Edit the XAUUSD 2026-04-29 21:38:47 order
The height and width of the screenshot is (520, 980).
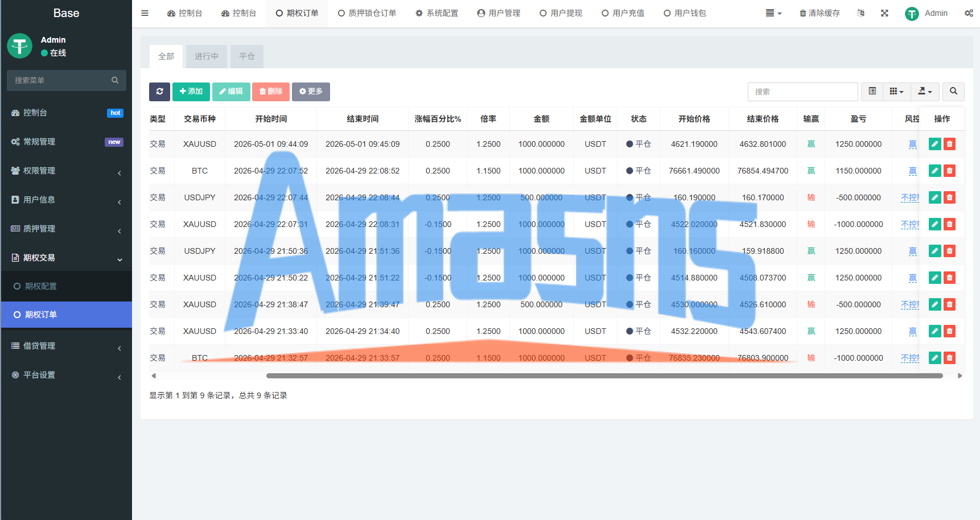click(934, 304)
